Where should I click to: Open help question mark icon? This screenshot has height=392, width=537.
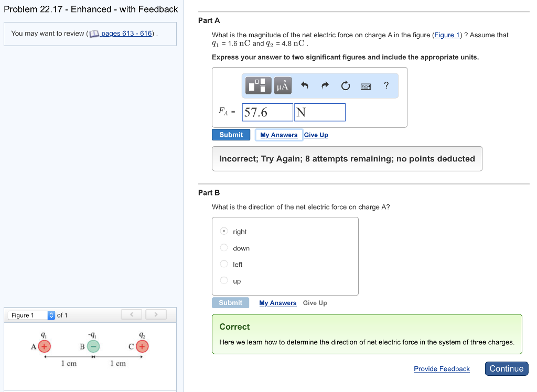[386, 85]
